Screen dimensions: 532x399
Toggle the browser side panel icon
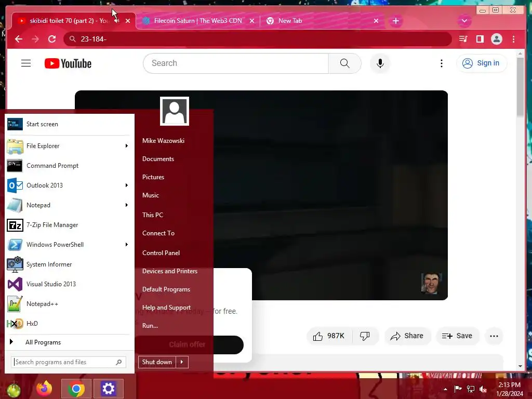pyautogui.click(x=480, y=39)
